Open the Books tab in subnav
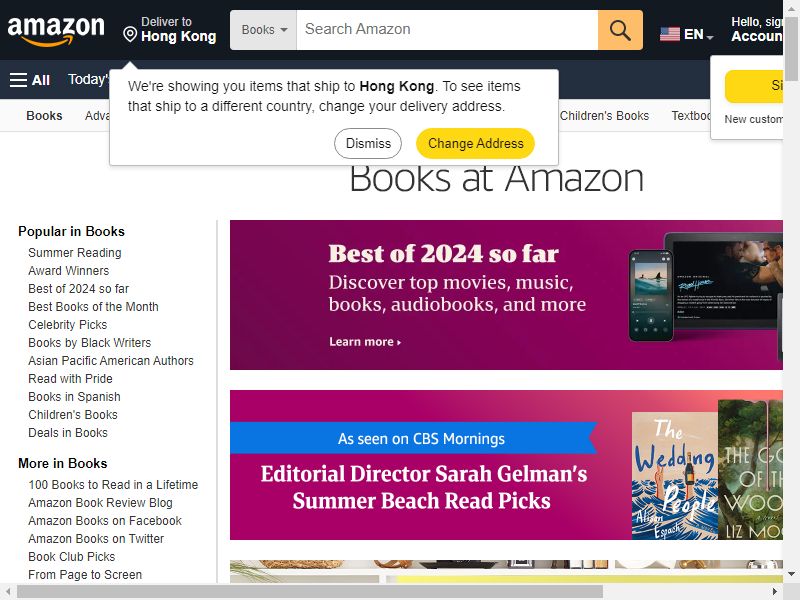 [44, 116]
